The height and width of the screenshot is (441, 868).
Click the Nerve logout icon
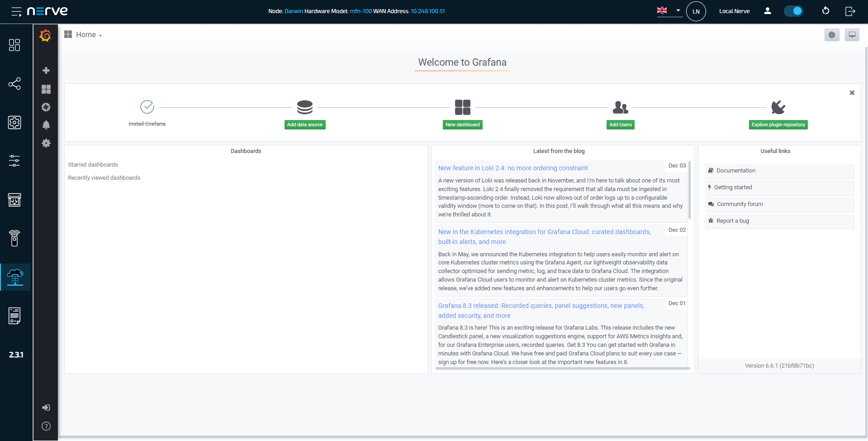(x=850, y=11)
